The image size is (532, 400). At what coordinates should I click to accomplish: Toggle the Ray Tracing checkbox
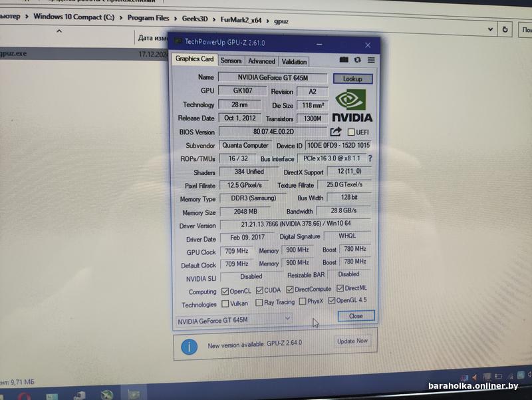pyautogui.click(x=259, y=303)
